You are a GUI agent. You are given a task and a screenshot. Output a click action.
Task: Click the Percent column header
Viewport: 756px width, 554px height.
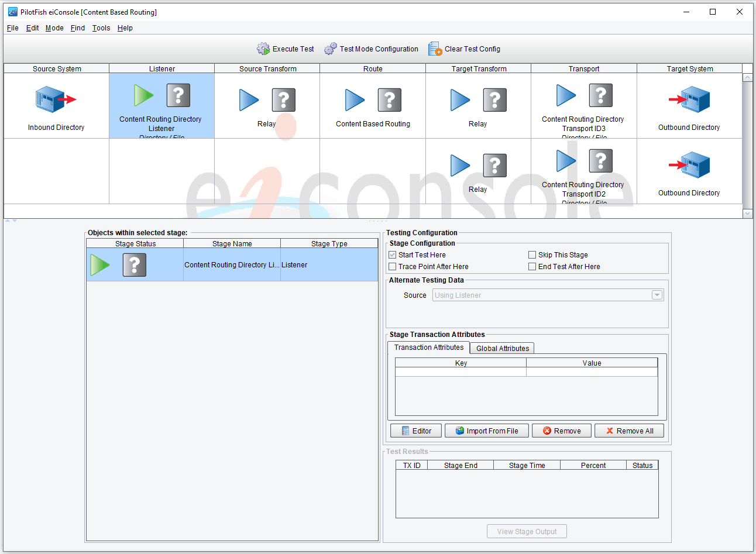(593, 466)
